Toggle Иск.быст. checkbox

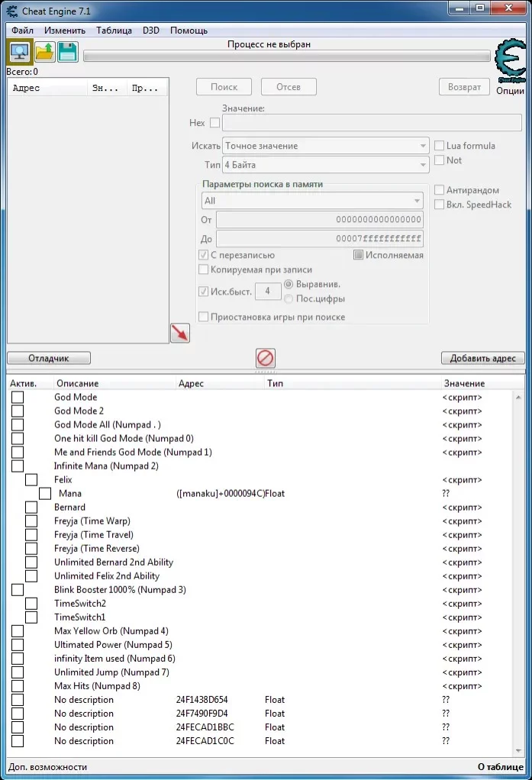pyautogui.click(x=203, y=292)
